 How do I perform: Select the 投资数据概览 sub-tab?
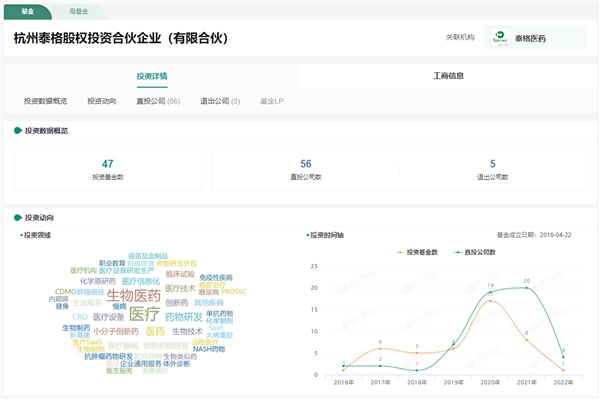tap(45, 101)
